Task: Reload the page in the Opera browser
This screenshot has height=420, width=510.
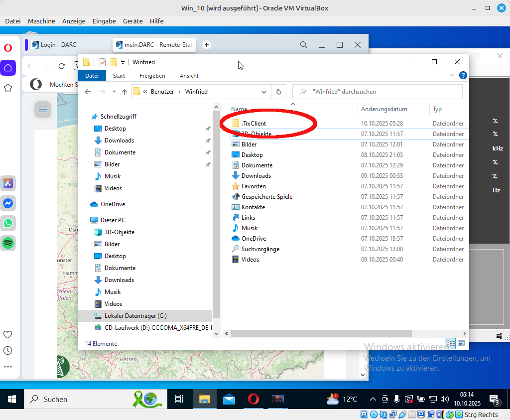Action: click(x=62, y=66)
